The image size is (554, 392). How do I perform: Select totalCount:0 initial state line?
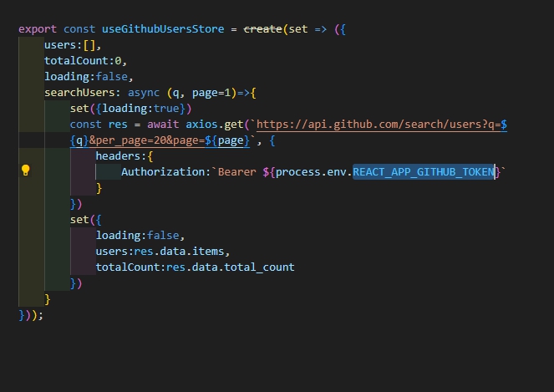(85, 61)
